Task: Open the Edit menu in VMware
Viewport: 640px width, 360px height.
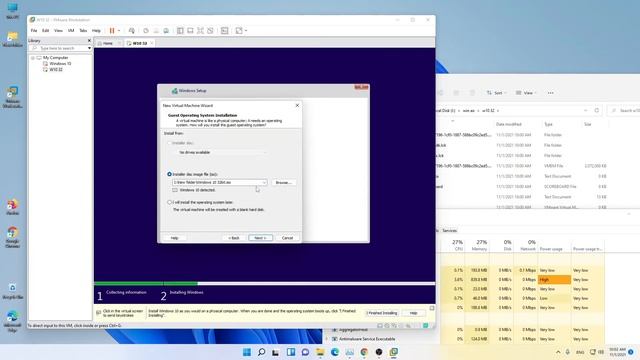Action: [45, 31]
